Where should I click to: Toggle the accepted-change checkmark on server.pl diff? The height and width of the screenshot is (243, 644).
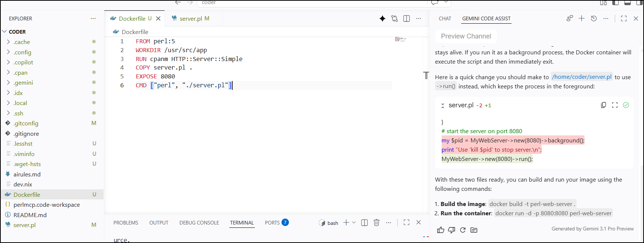pos(626,105)
